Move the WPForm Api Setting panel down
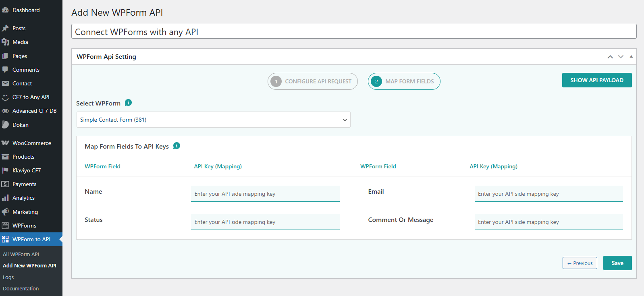 click(x=621, y=57)
